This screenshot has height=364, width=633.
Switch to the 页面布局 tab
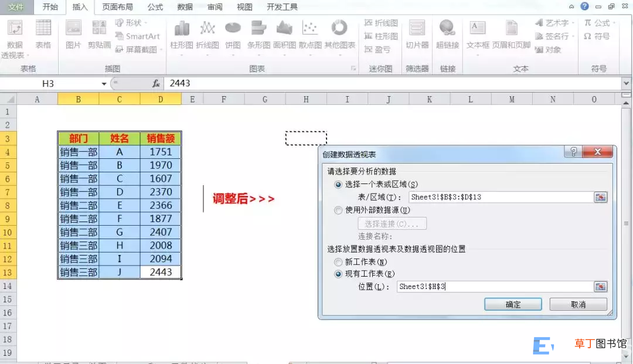117,7
